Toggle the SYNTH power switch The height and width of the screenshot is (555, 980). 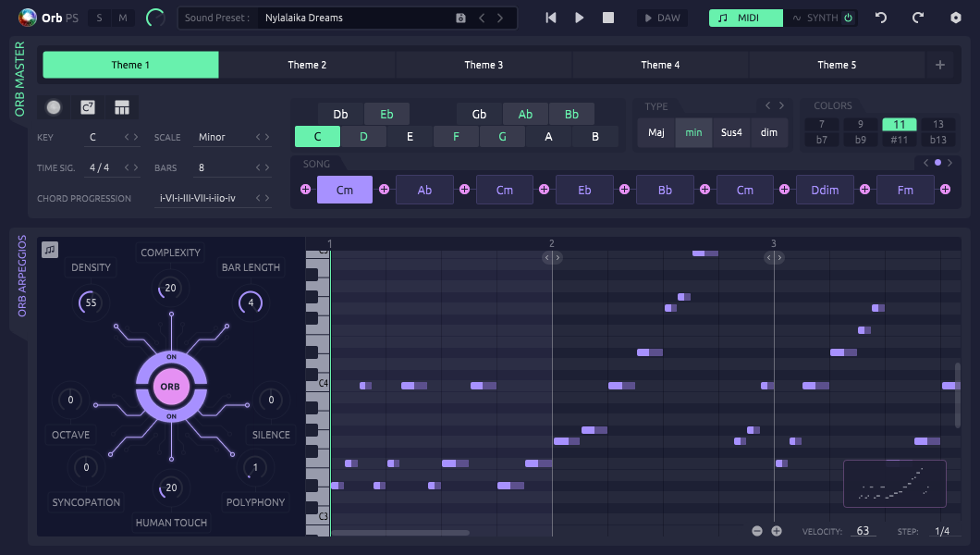(848, 18)
